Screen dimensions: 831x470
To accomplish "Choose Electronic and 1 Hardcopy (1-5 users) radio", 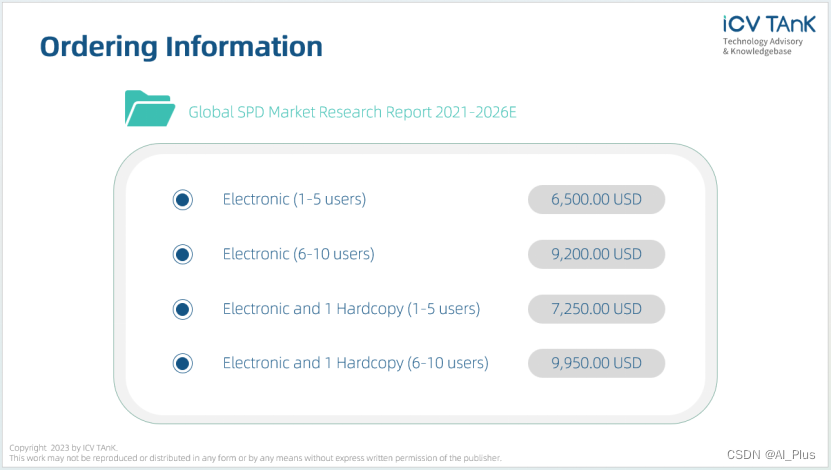I will [182, 309].
